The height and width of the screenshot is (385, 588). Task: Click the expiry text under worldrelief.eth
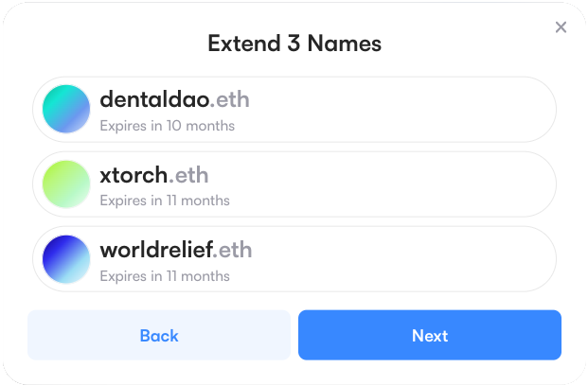click(x=165, y=276)
